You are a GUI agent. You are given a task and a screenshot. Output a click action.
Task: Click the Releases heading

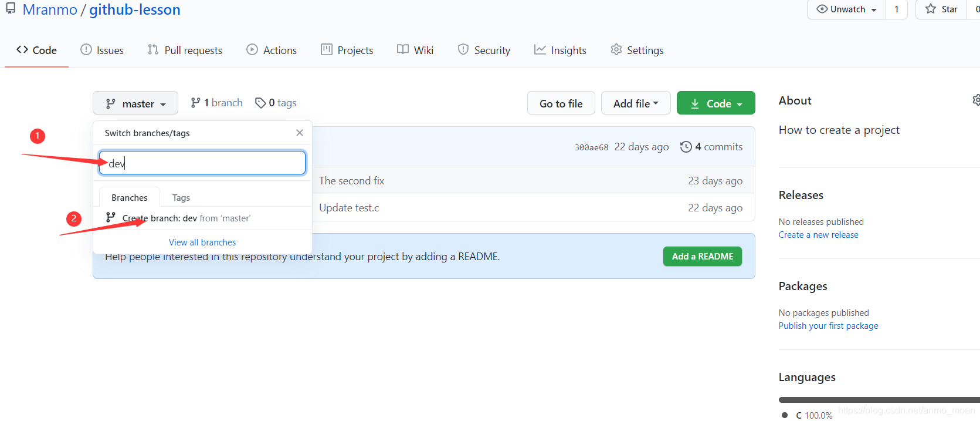pyautogui.click(x=801, y=195)
